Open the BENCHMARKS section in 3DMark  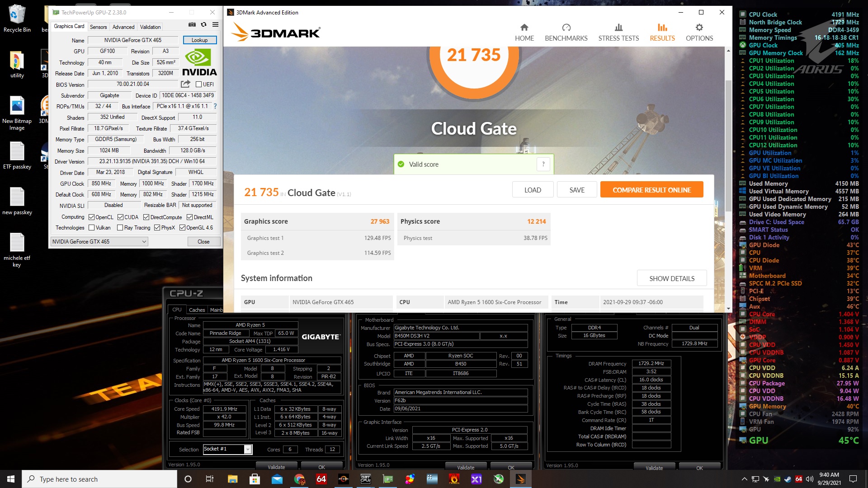coord(566,33)
